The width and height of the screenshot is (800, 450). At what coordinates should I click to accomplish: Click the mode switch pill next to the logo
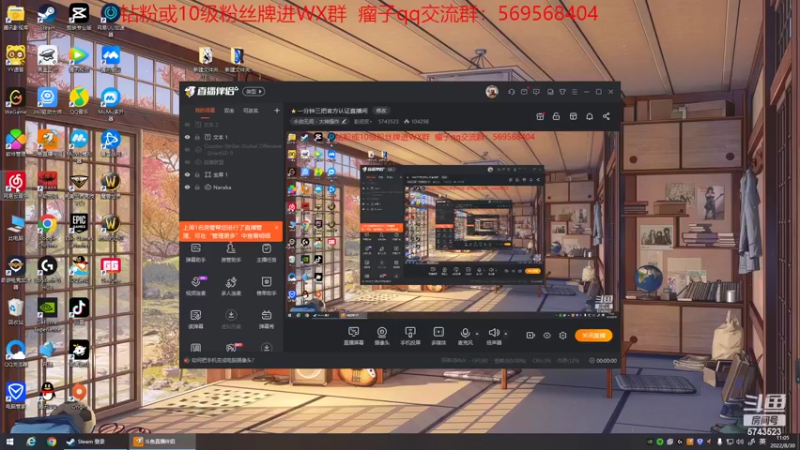tap(254, 92)
